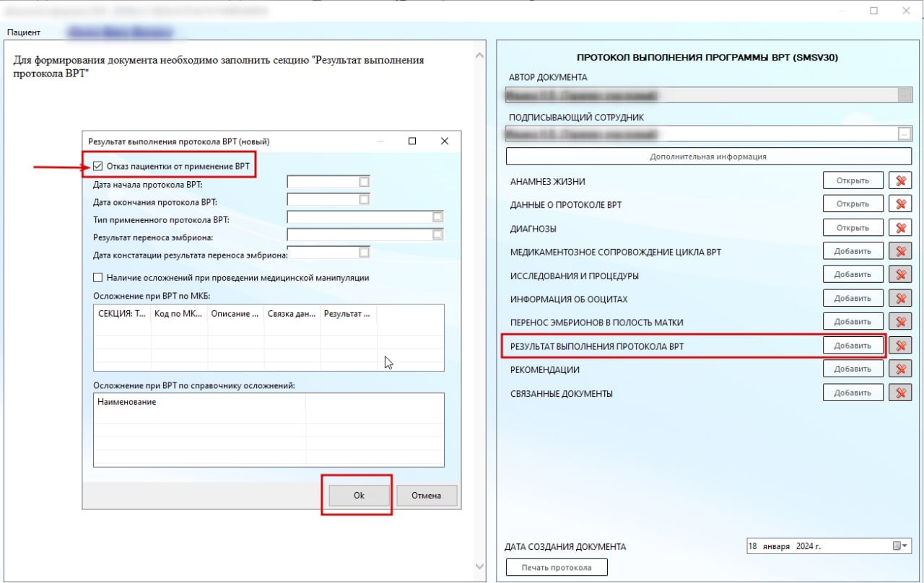
Task: Add Информация об ооцитах entry
Action: click(853, 298)
